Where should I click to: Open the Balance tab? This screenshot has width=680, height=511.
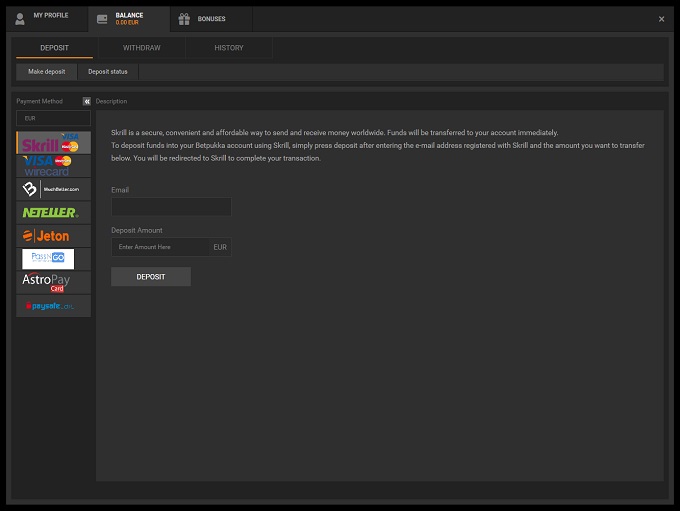tap(128, 18)
